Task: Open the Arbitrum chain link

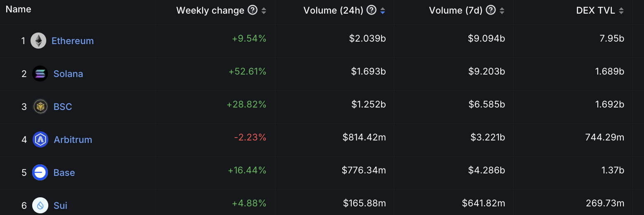Action: coord(73,140)
